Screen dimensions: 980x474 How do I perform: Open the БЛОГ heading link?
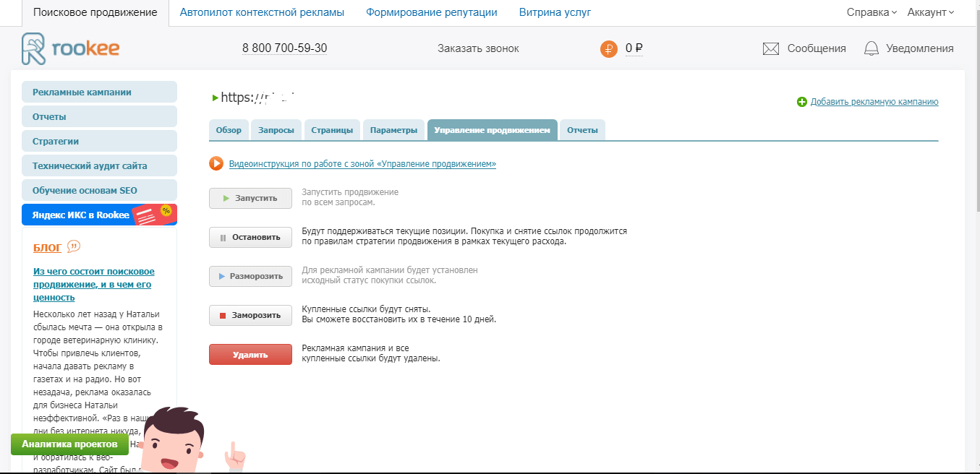pyautogui.click(x=48, y=248)
